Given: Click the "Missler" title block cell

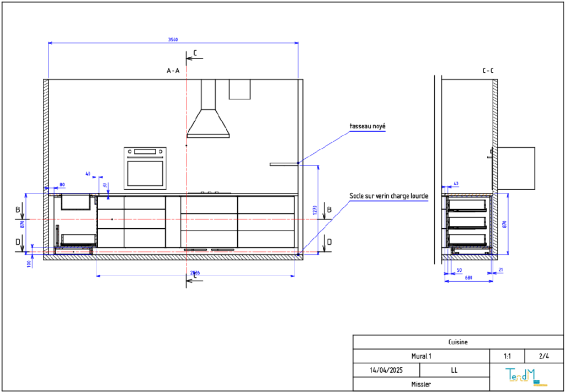Looking at the screenshot, I should 421,384.
